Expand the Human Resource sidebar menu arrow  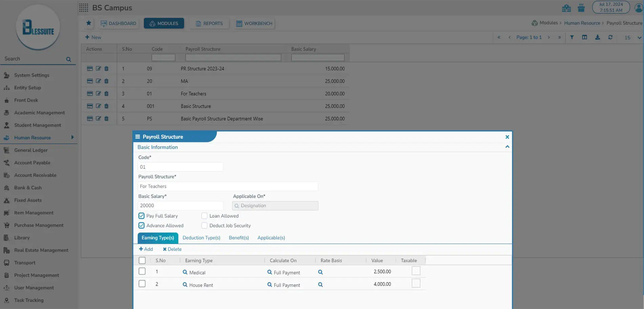coord(72,137)
